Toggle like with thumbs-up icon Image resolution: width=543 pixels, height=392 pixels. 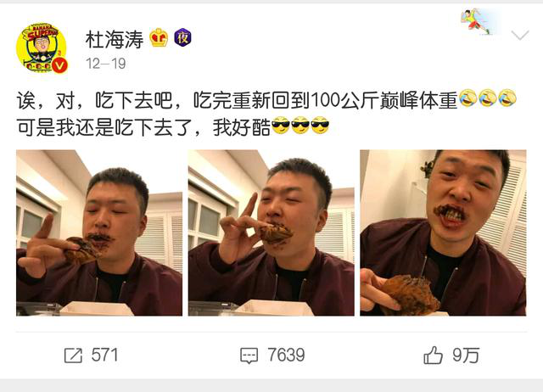pos(433,356)
